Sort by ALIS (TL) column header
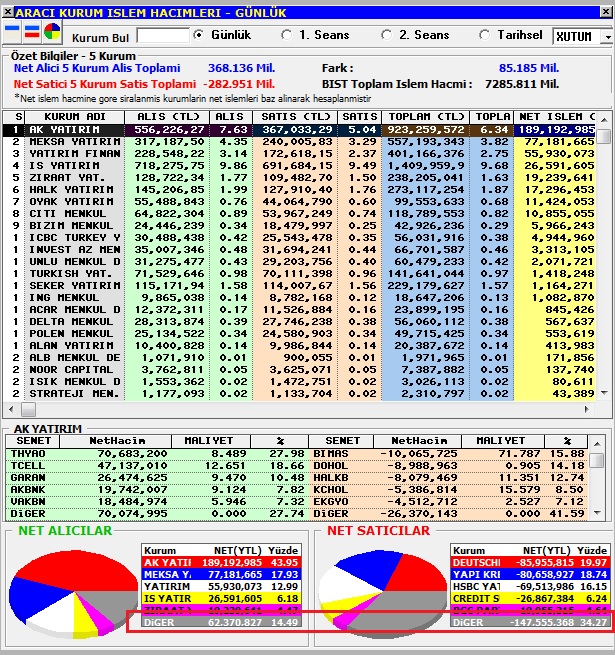 168,117
